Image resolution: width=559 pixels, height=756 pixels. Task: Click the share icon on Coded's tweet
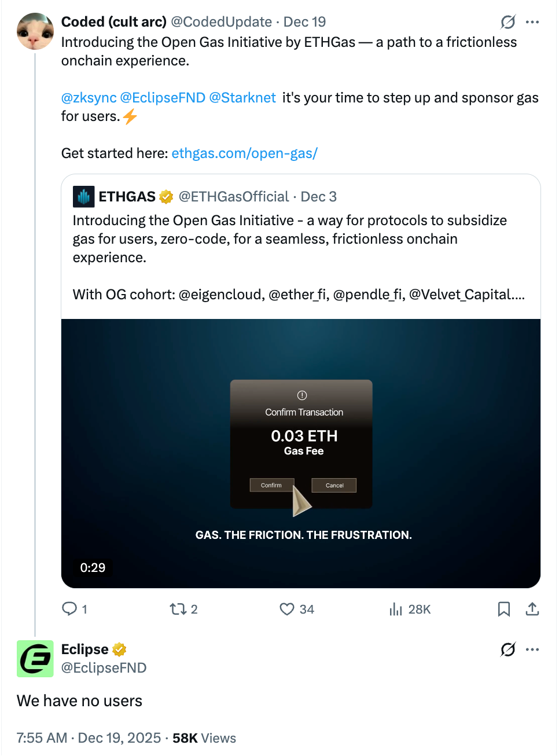[532, 609]
